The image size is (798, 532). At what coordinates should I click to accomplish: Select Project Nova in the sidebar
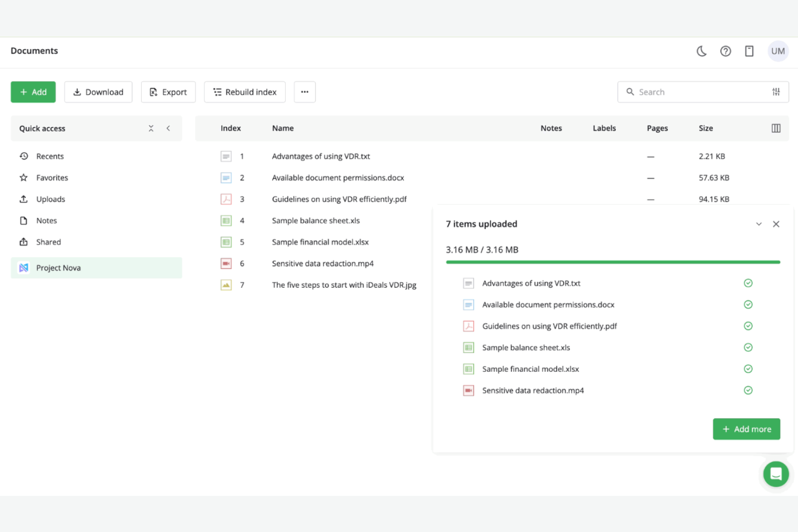pyautogui.click(x=58, y=267)
